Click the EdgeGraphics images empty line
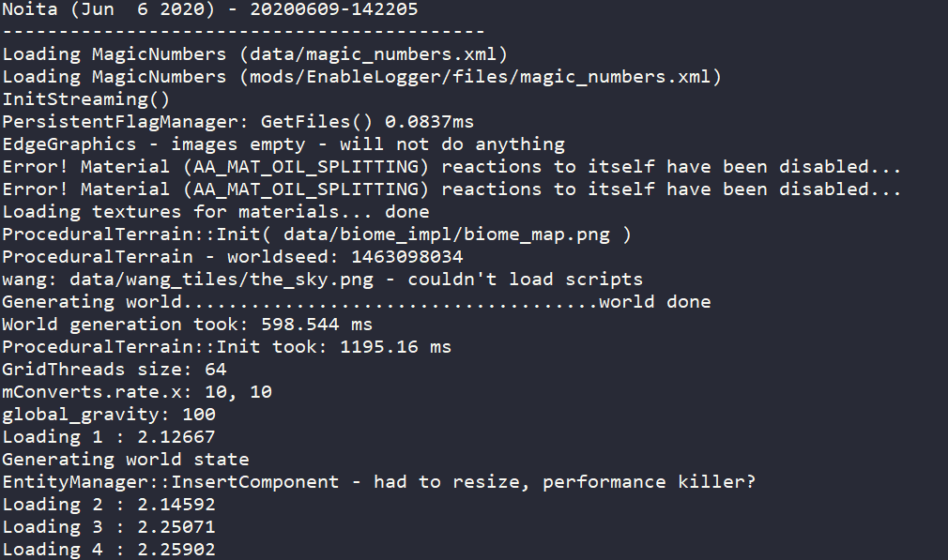This screenshot has height=560, width=948. pyautogui.click(x=283, y=144)
